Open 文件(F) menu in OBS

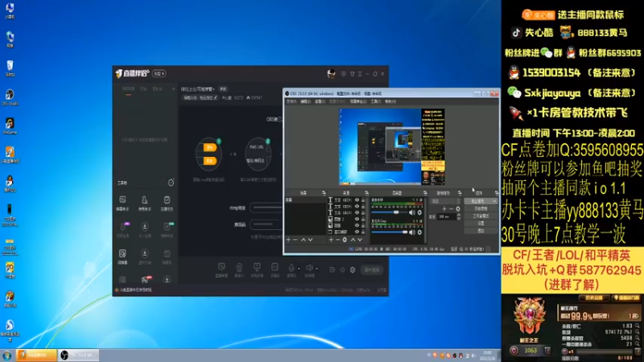pyautogui.click(x=291, y=101)
